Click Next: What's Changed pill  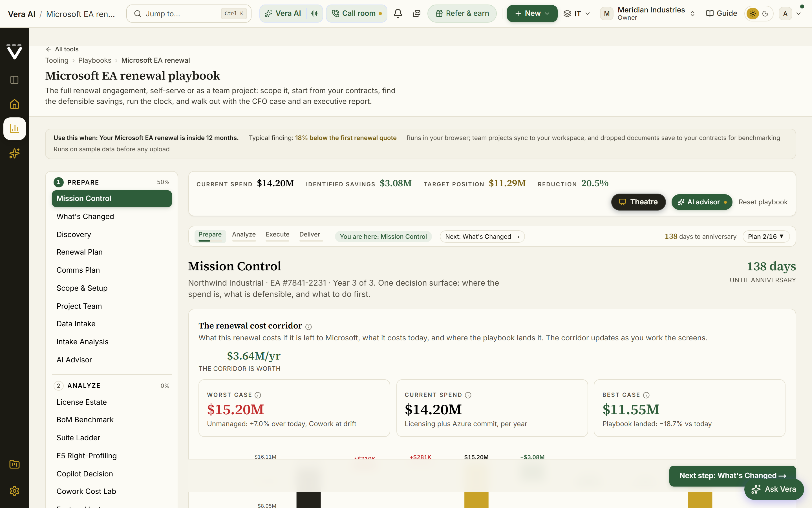(482, 237)
